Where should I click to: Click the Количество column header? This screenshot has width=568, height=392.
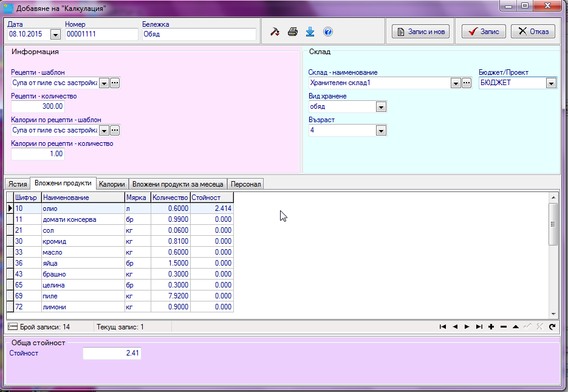click(170, 198)
